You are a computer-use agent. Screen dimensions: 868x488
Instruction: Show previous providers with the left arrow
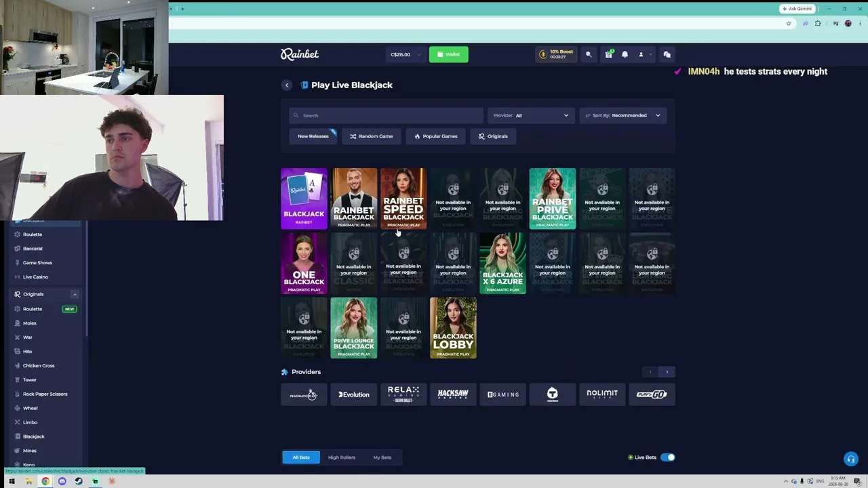coord(650,372)
